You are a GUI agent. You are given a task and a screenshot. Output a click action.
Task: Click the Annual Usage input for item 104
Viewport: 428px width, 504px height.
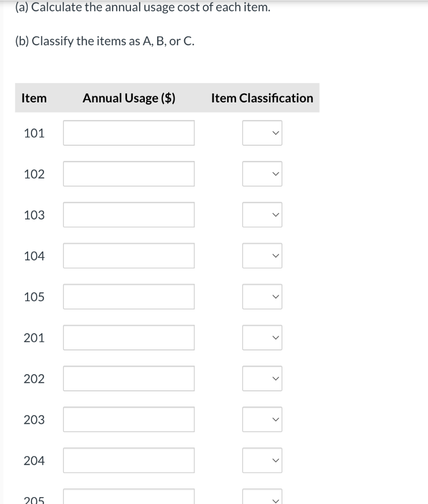[x=129, y=255]
